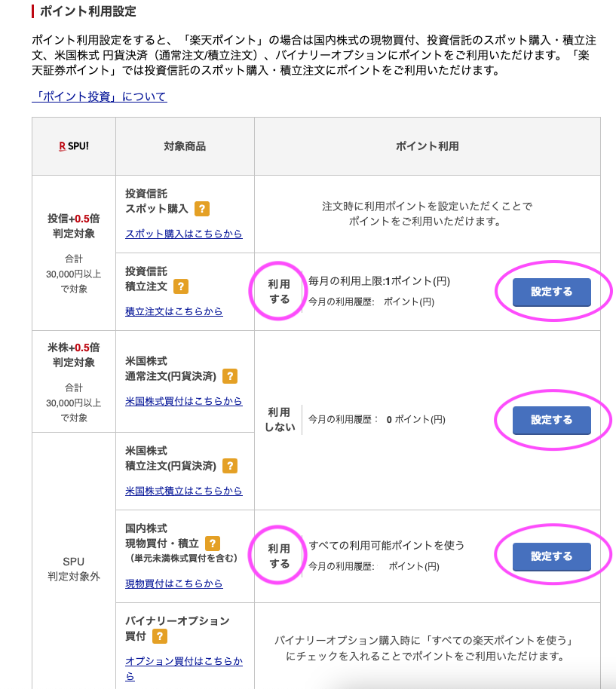
Task: Open the 「ポイント投資」について link
Action: pos(100,96)
